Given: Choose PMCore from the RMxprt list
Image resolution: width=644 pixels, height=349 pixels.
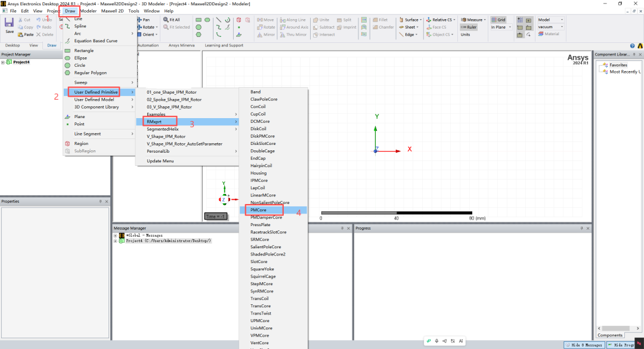Looking at the screenshot, I should coord(273,210).
